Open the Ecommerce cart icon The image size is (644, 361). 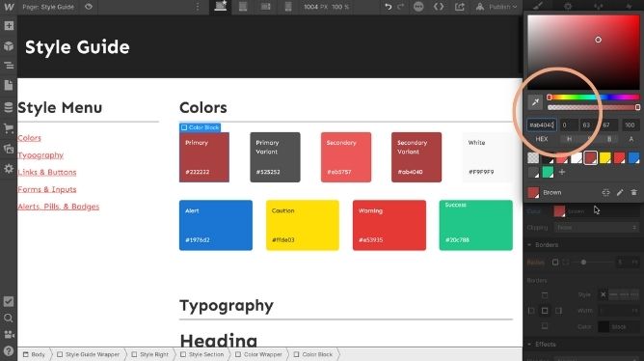click(9, 128)
